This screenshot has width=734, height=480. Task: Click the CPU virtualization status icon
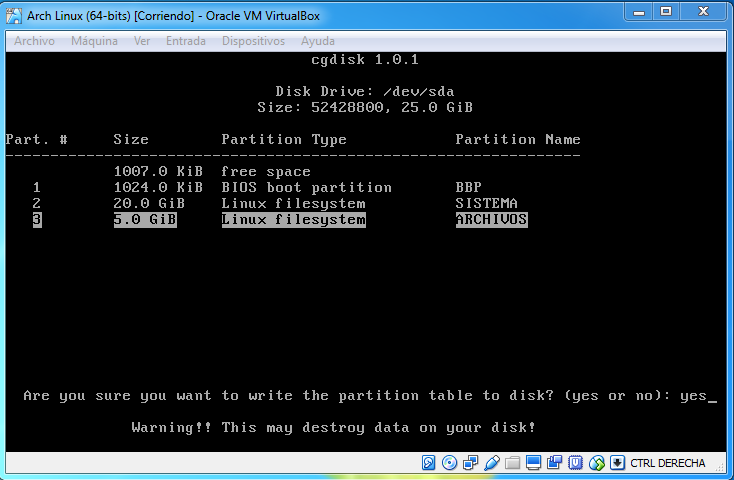point(576,463)
